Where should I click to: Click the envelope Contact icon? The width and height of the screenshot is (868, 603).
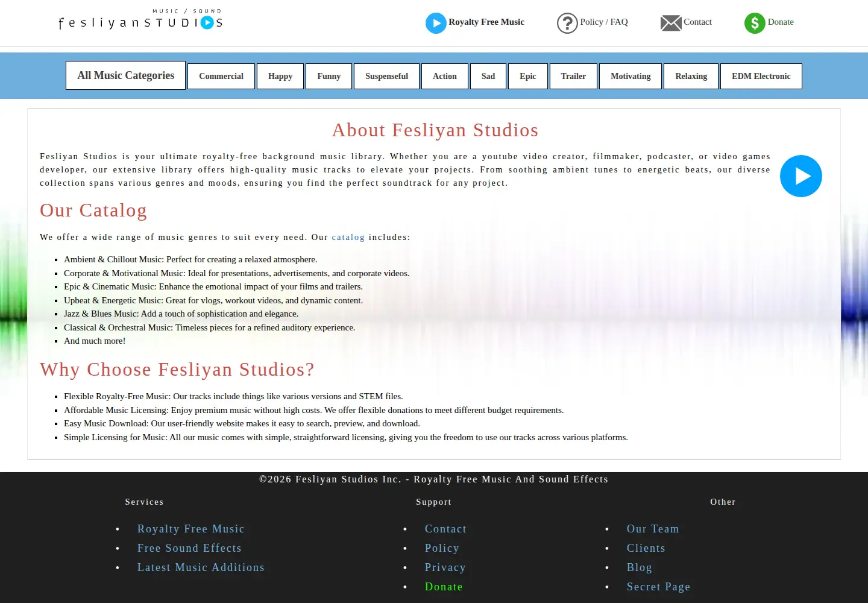[671, 24]
